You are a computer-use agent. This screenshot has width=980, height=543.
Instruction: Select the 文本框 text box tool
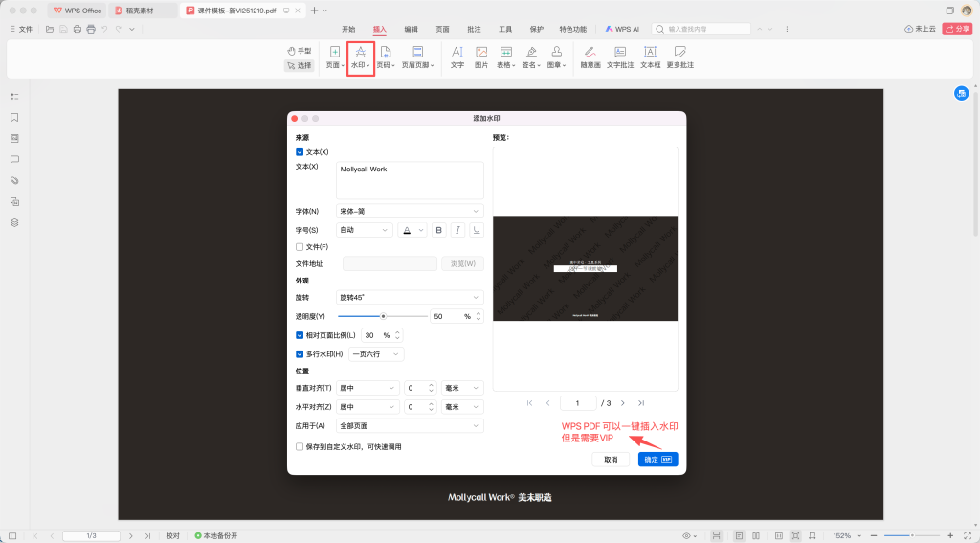tap(650, 57)
